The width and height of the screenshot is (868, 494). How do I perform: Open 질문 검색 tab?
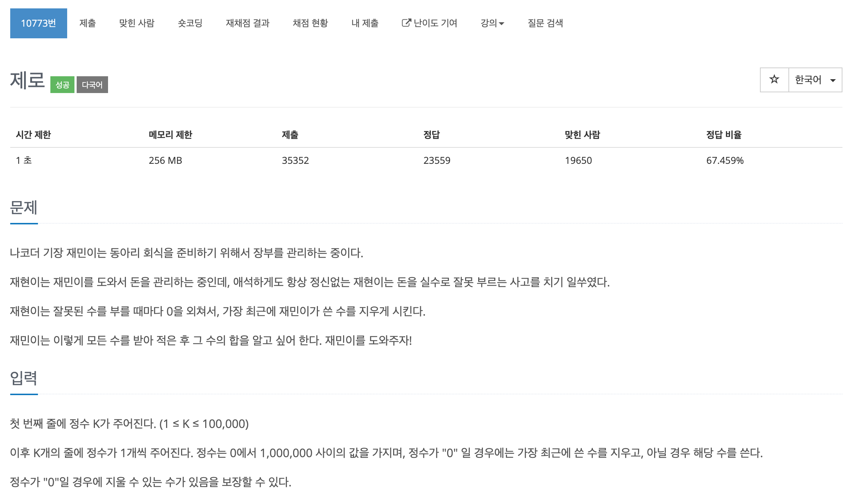pyautogui.click(x=545, y=23)
